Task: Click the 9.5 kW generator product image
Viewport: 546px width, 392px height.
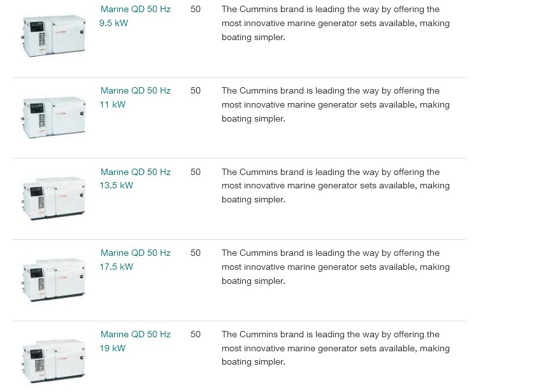Action: pyautogui.click(x=54, y=36)
